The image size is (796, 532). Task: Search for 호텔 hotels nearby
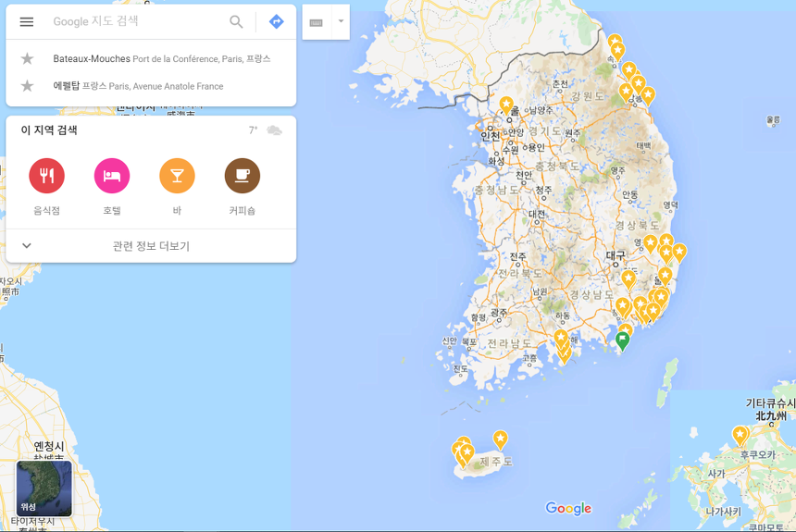click(x=112, y=186)
